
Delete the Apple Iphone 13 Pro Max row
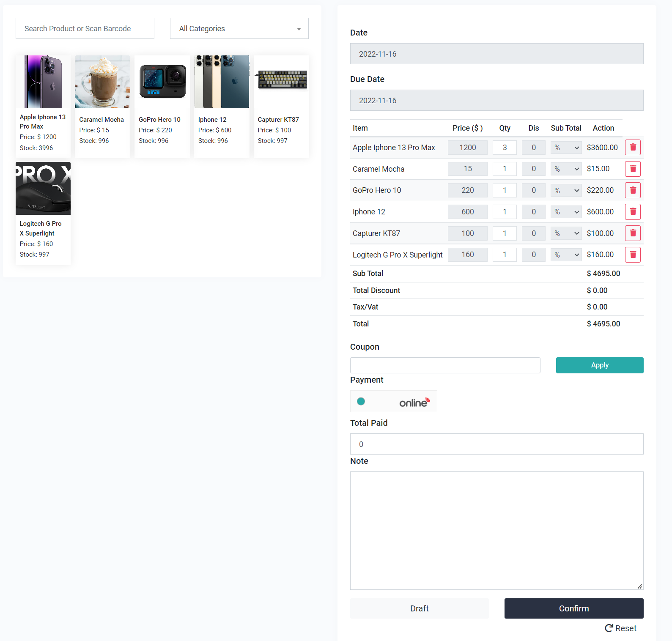(633, 148)
